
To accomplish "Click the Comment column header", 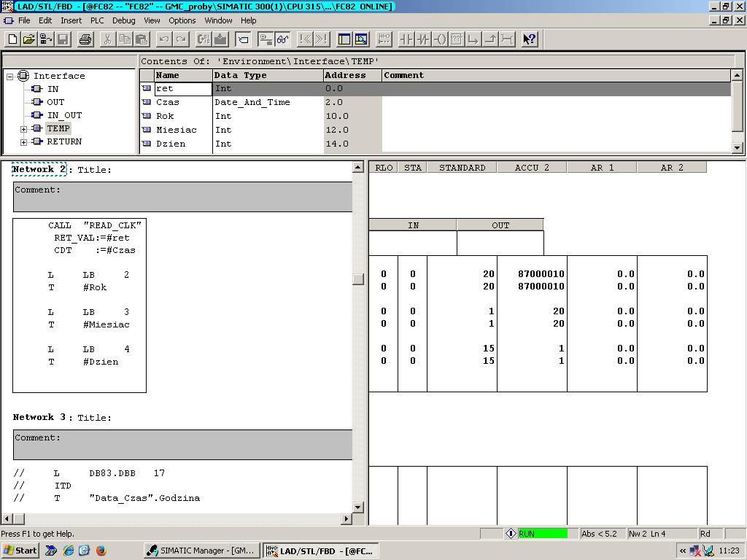I will (x=557, y=75).
